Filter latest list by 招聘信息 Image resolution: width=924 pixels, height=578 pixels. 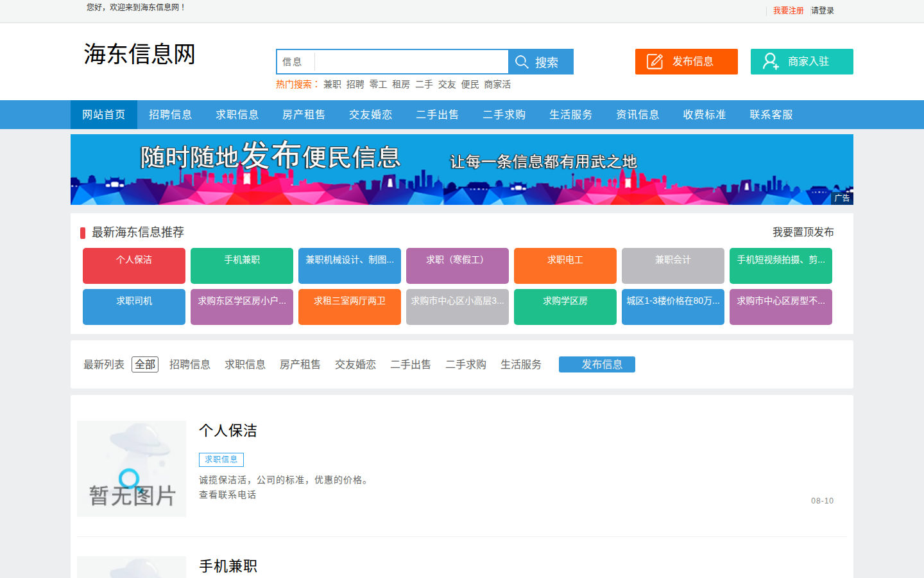190,364
